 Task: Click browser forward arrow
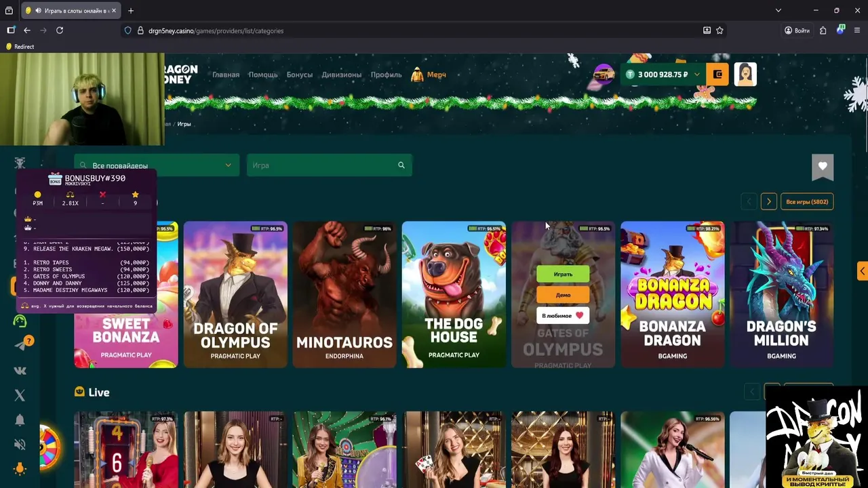43,30
